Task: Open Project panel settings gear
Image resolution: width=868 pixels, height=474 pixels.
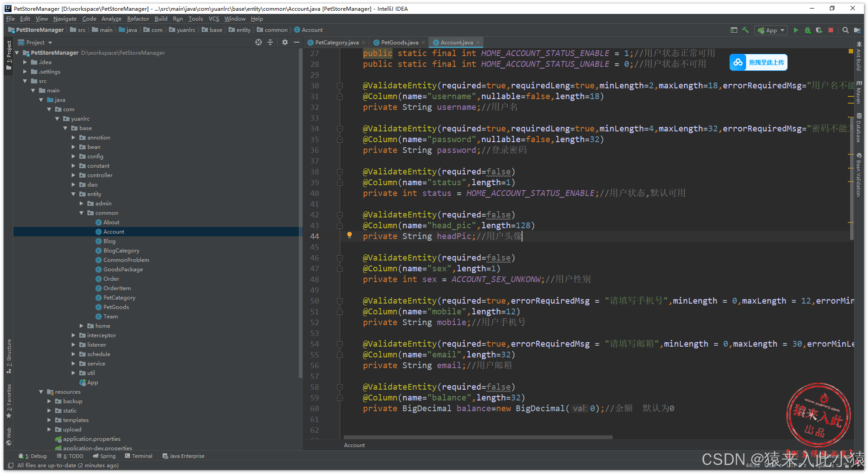Action: [x=285, y=42]
